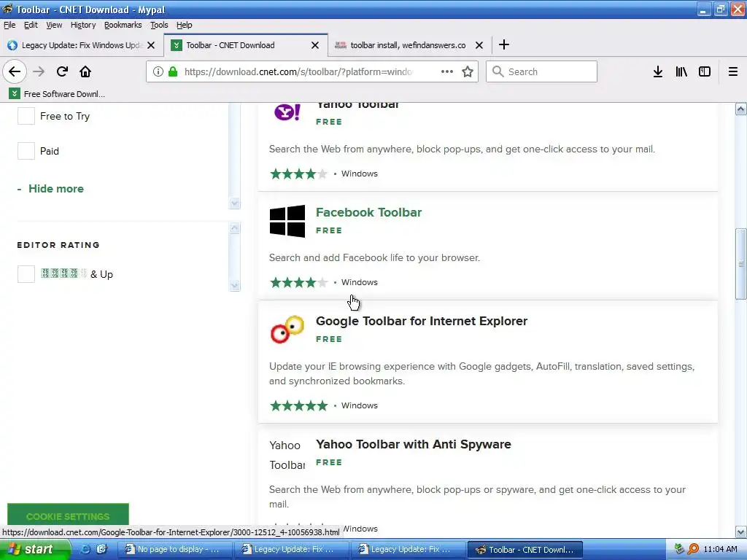Open the downloads panel arrow
Screen dimensions: 747x560
click(658, 71)
